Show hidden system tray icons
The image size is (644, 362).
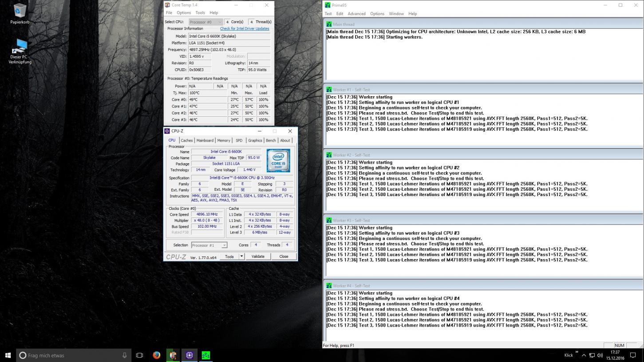[584, 355]
